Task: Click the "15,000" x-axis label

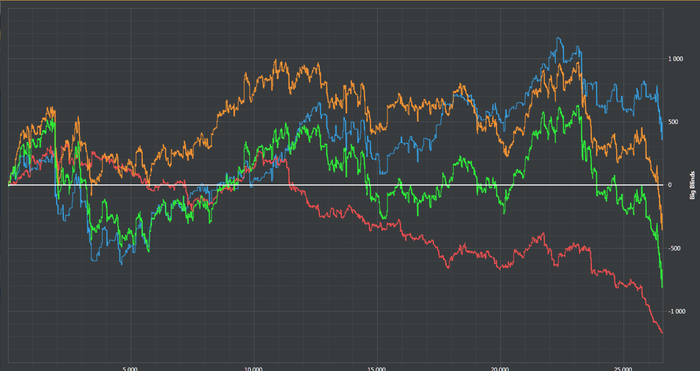Action: coord(377,368)
